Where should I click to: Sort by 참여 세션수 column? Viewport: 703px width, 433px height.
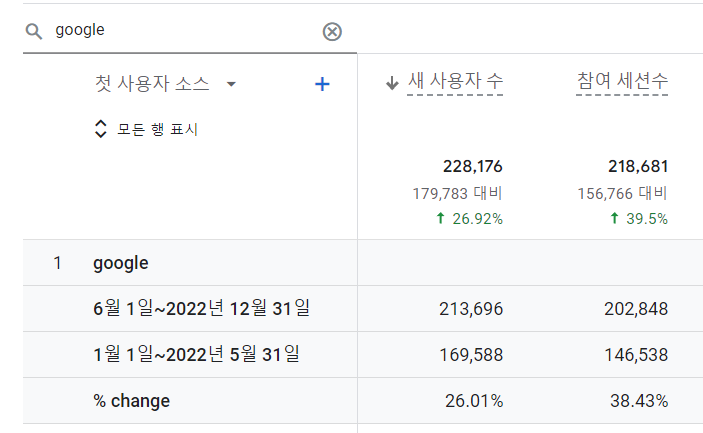click(622, 82)
